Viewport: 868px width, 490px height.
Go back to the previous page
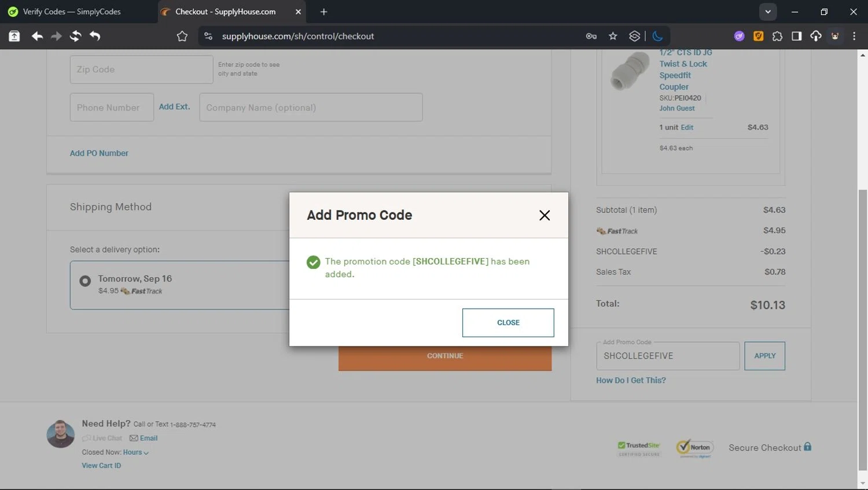click(37, 36)
